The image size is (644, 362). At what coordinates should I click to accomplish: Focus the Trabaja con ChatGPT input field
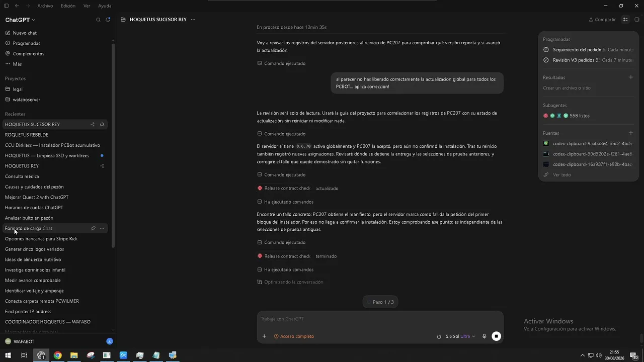pyautogui.click(x=380, y=319)
